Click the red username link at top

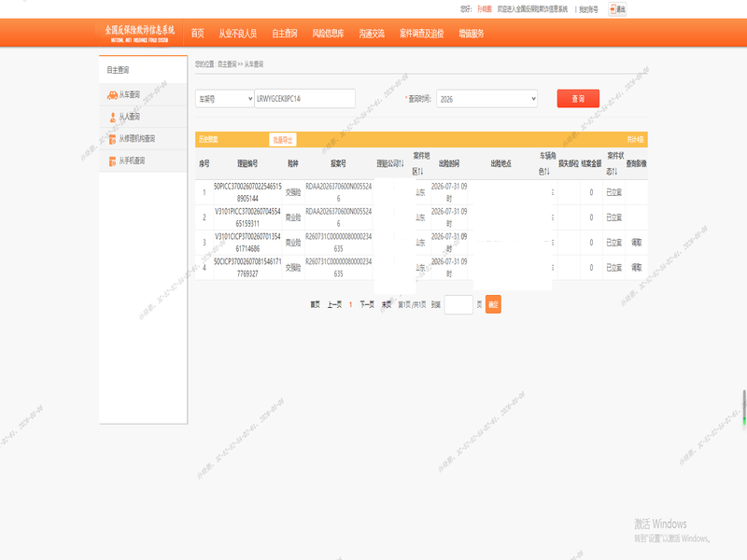(x=484, y=9)
